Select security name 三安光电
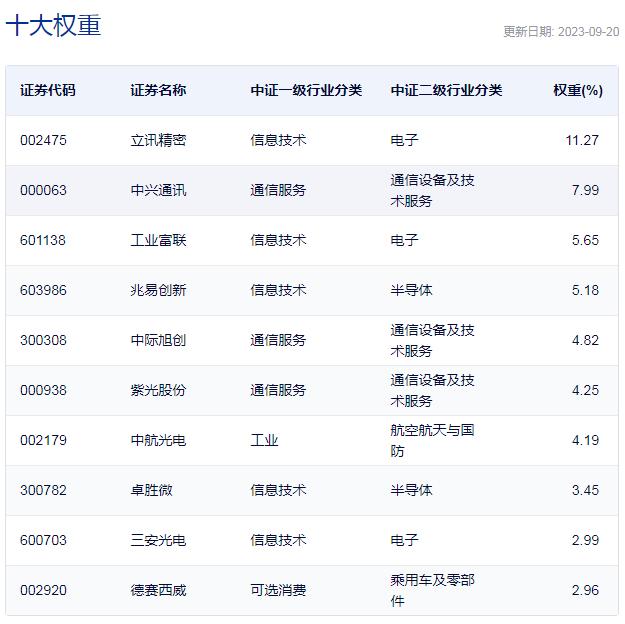625x624 pixels. click(158, 541)
